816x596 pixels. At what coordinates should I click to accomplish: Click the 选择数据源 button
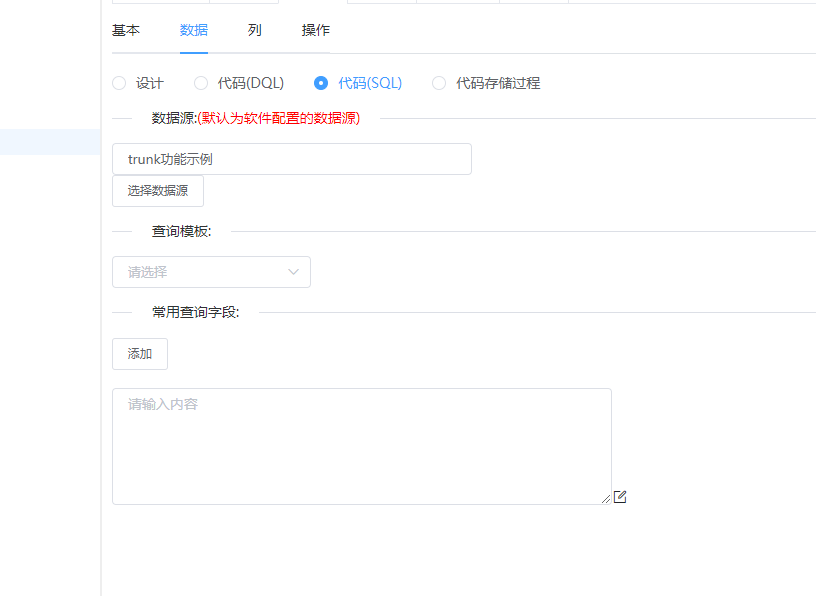click(158, 191)
